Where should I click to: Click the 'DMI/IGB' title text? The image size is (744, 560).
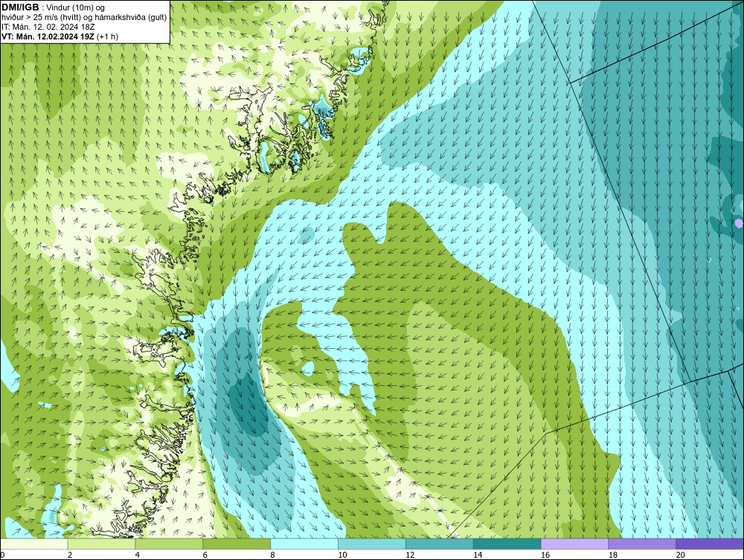20,7
